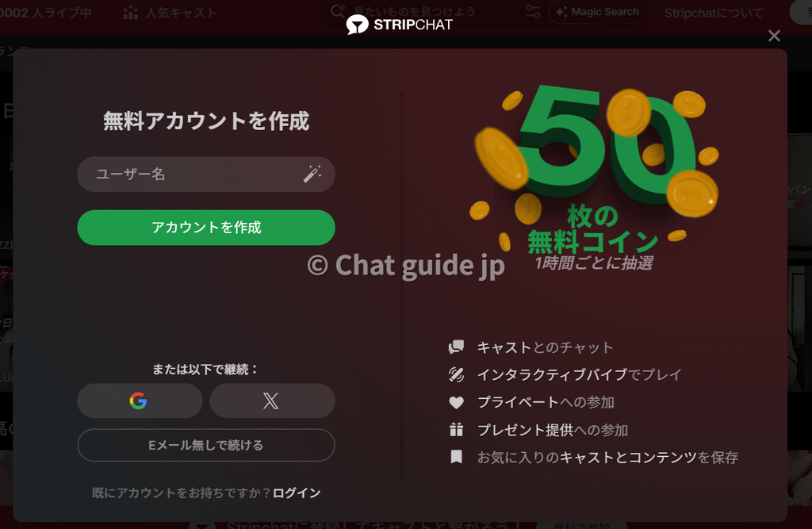Click the search magnifier icon
The height and width of the screenshot is (529, 812).
tap(338, 10)
